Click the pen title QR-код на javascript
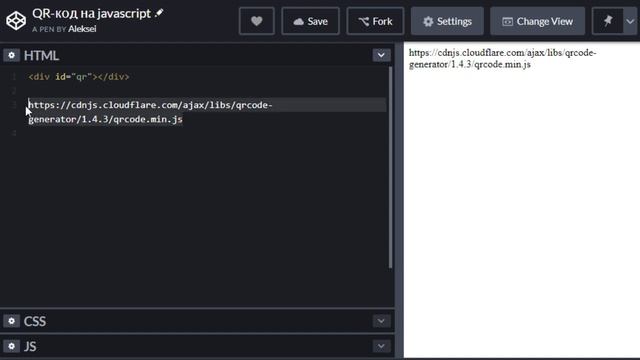Viewport: 640px width, 360px height. coord(91,13)
